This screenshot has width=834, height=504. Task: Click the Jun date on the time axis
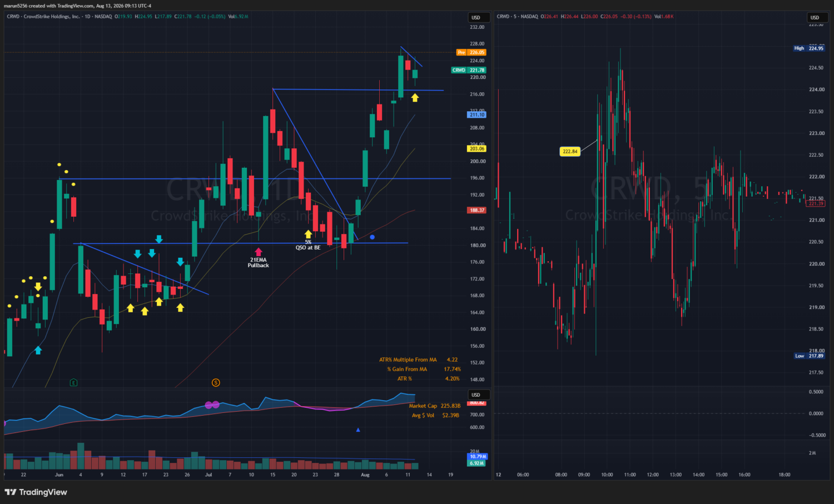pos(59,475)
